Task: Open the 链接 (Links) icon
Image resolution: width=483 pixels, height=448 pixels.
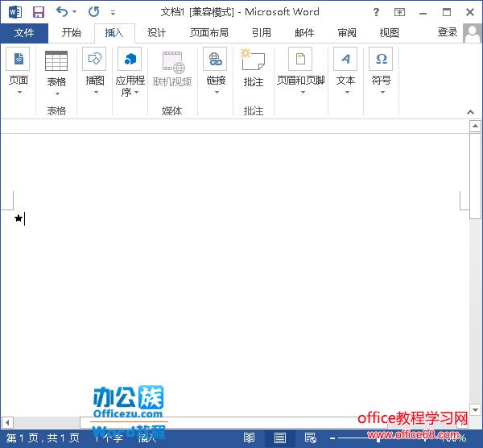Action: tap(215, 59)
